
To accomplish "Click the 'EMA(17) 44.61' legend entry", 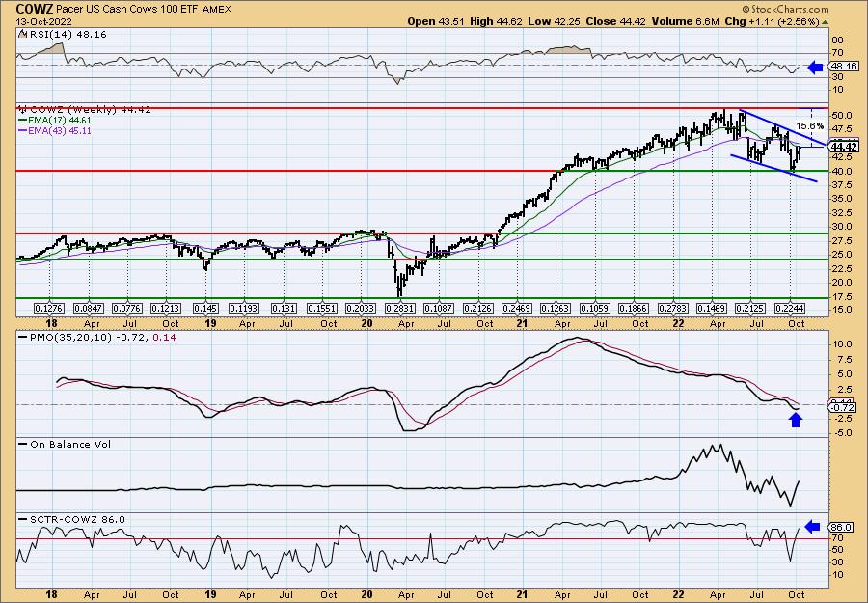I will pos(55,121).
